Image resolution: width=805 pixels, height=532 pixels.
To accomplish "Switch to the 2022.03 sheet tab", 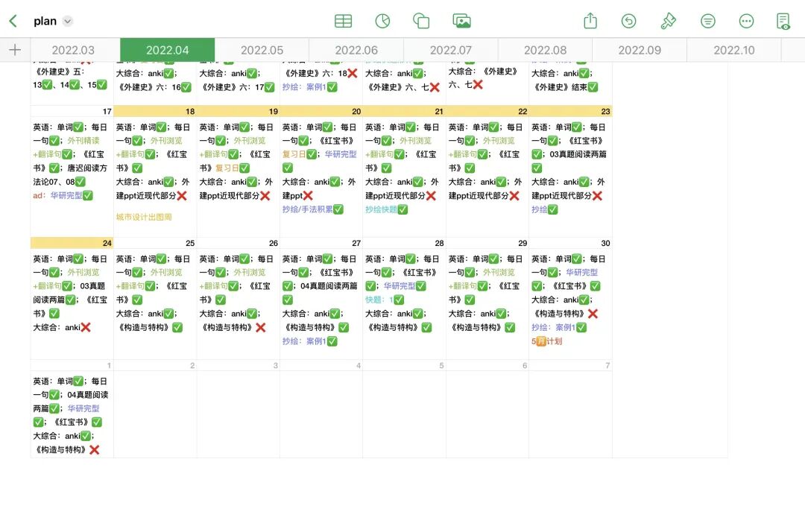I will click(x=73, y=50).
